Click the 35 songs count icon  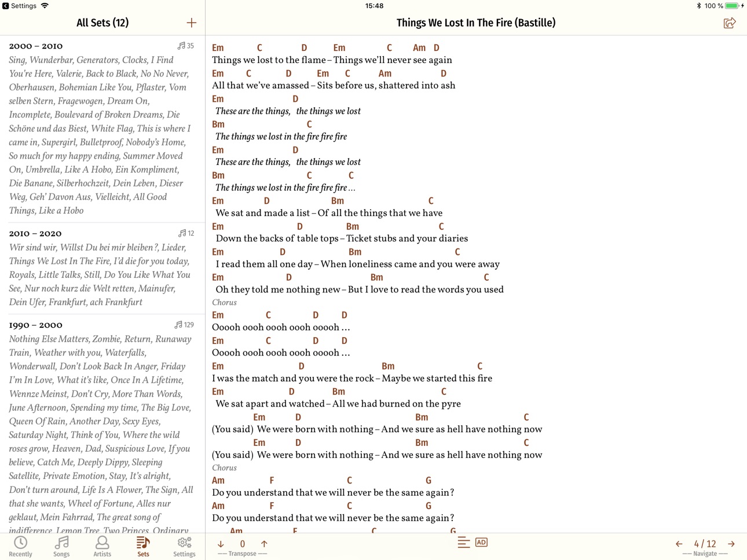[x=185, y=46]
